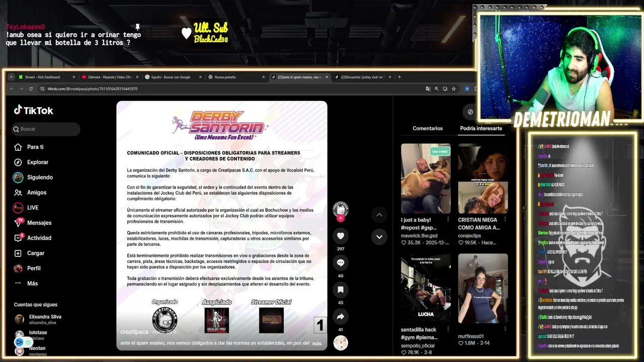Close the Nueva pestaña tab
Screen dimensions: 644x362
pos(263,77)
